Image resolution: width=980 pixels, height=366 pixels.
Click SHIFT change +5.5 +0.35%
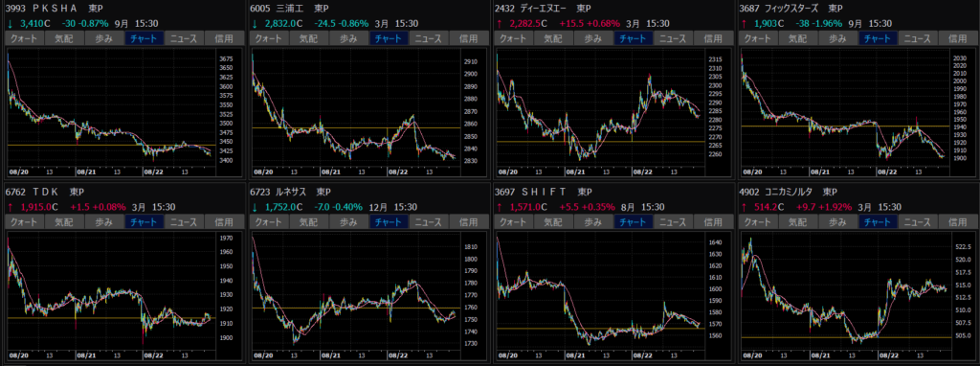tap(586, 207)
